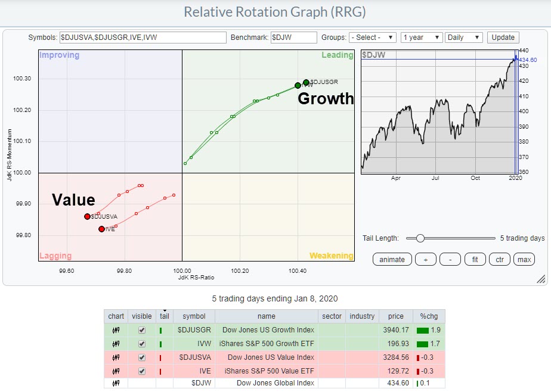Click price value 3940.17
Viewport: 551px width, 392px height.
pos(396,330)
